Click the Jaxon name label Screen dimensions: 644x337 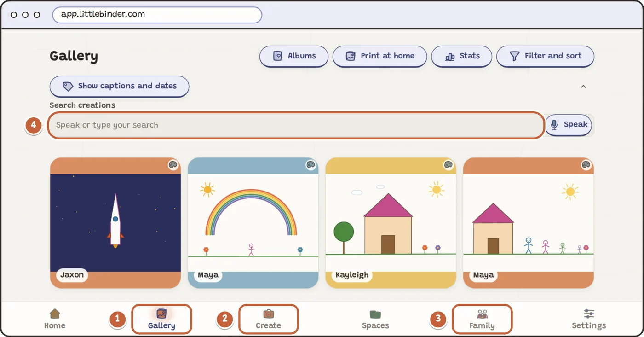72,275
